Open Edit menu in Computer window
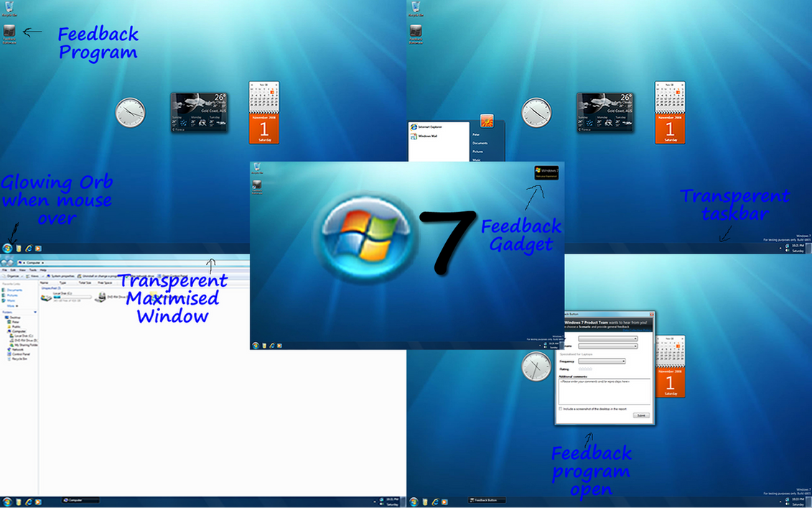 13,270
